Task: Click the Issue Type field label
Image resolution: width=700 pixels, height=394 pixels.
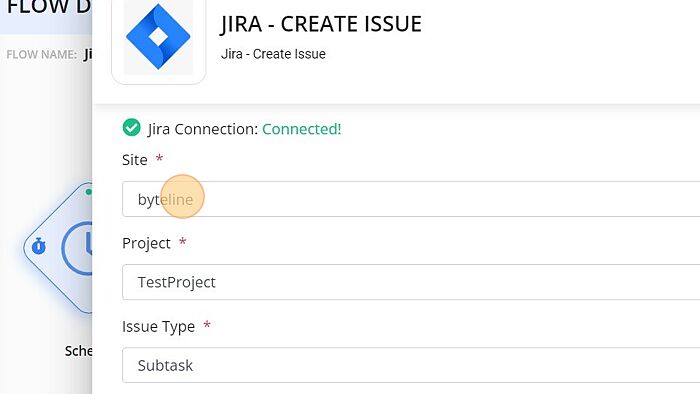Action: [158, 327]
